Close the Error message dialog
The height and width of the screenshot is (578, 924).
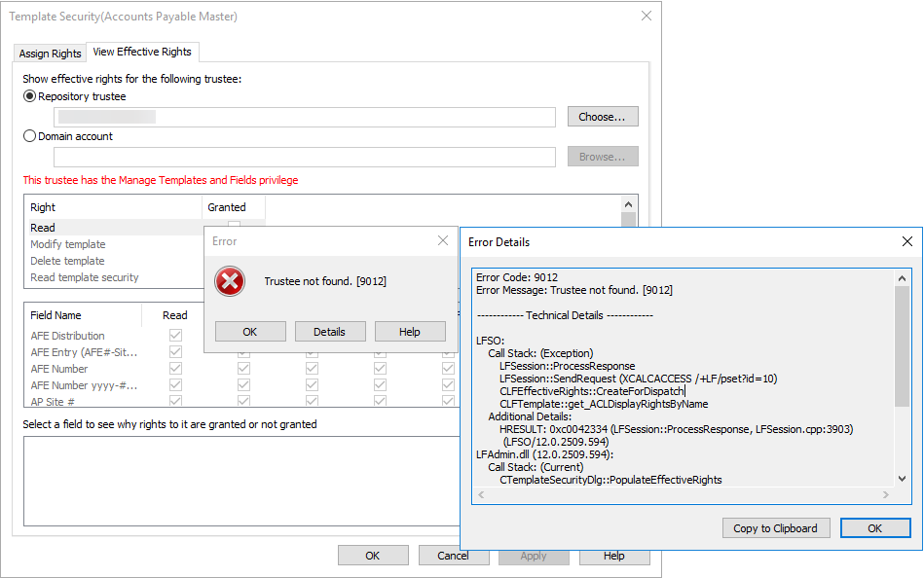443,240
